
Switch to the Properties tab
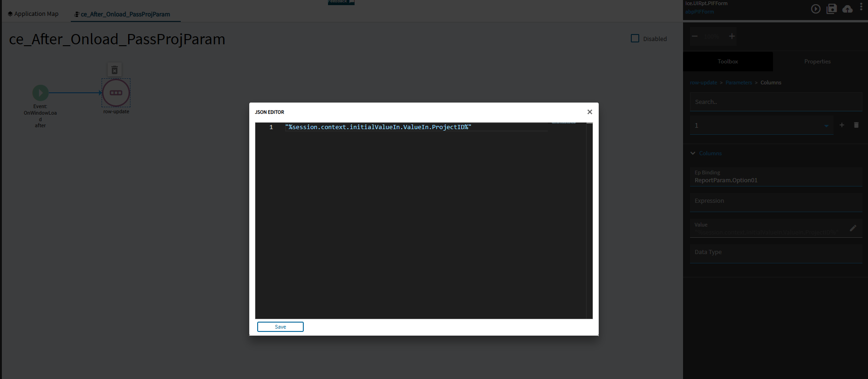tap(817, 62)
